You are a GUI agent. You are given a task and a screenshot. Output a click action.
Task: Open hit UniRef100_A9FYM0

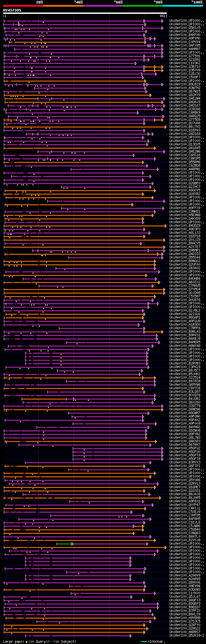click(185, 38)
